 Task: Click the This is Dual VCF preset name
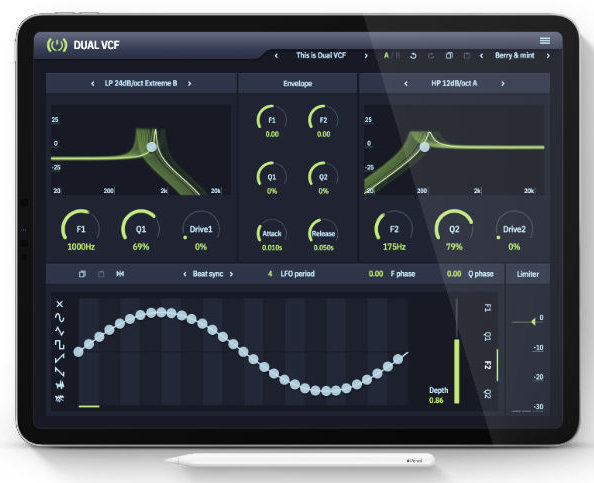click(321, 55)
